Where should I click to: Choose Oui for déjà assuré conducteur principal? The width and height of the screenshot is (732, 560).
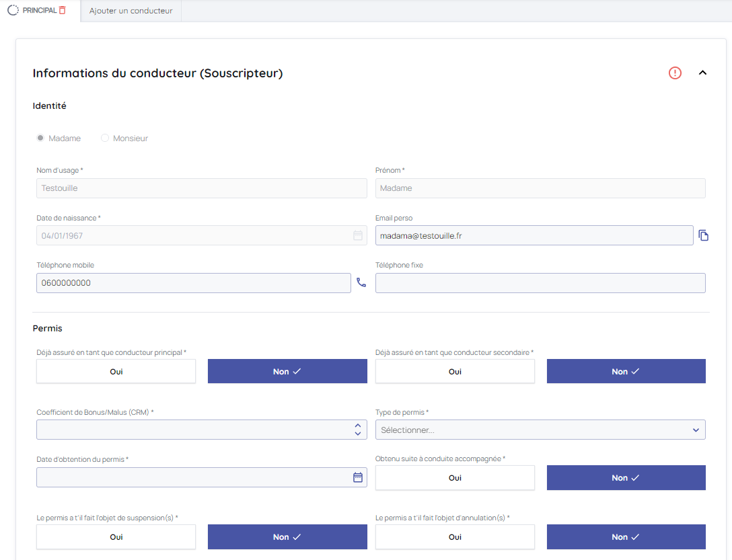[116, 371]
